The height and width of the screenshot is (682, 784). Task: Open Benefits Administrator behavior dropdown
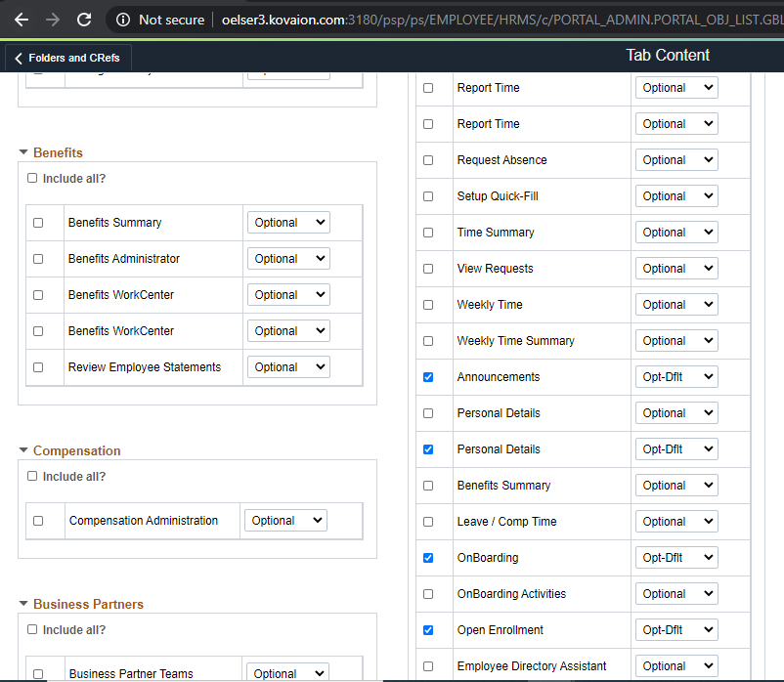(288, 259)
